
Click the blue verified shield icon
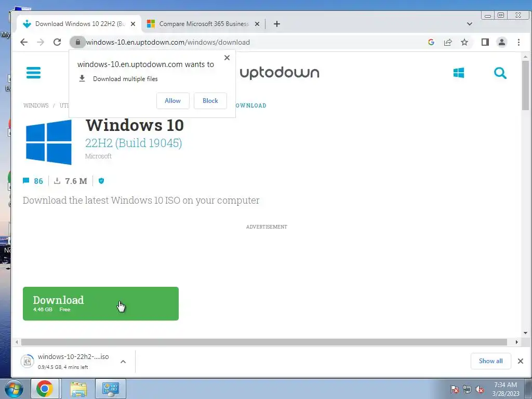pos(101,181)
